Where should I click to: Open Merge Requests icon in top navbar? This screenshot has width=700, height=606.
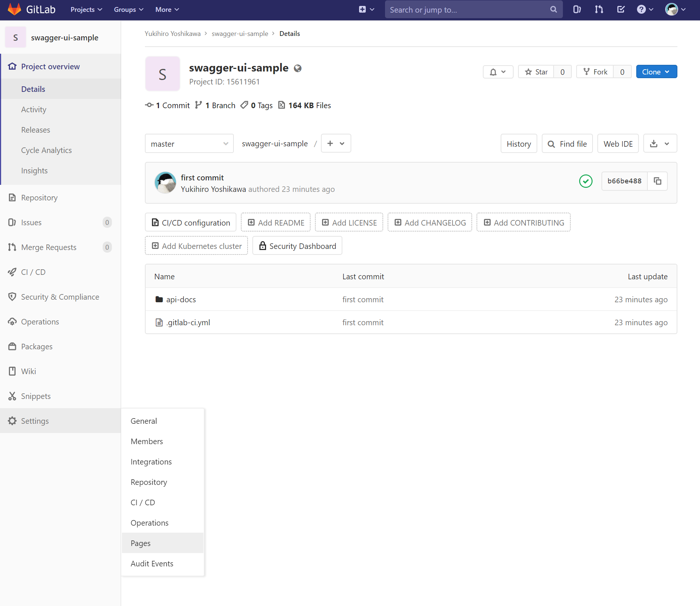[x=599, y=10]
